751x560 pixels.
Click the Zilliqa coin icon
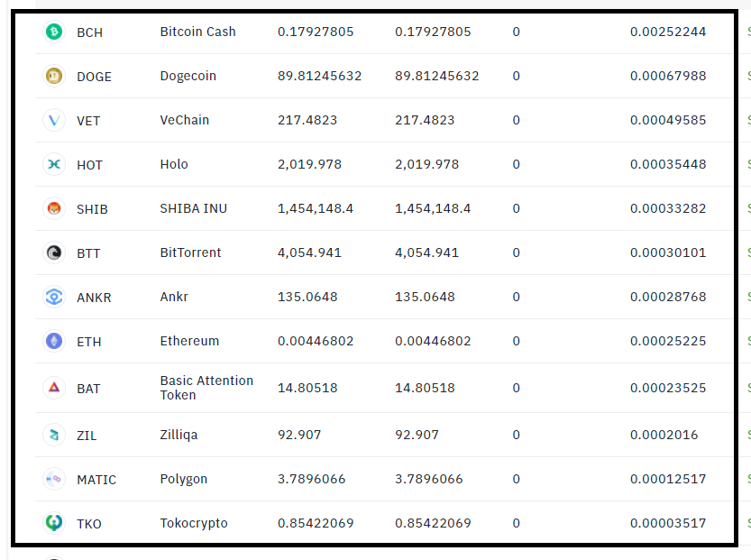click(x=54, y=435)
